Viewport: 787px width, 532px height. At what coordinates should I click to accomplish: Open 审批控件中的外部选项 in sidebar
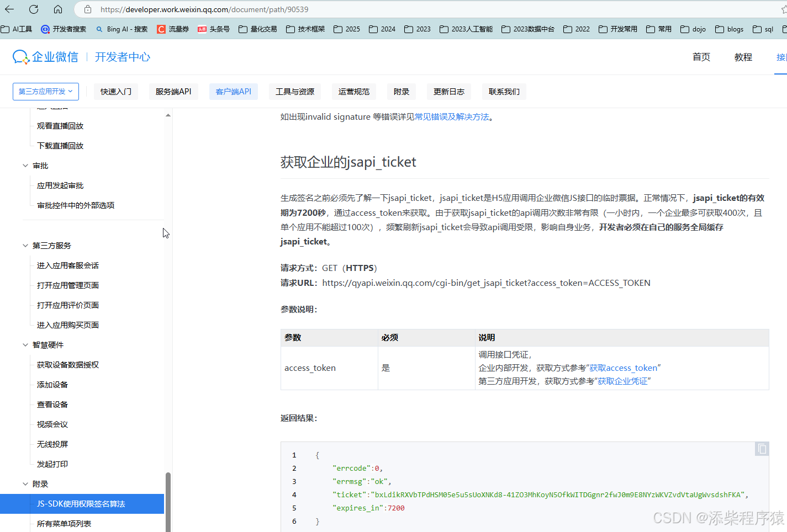click(76, 205)
